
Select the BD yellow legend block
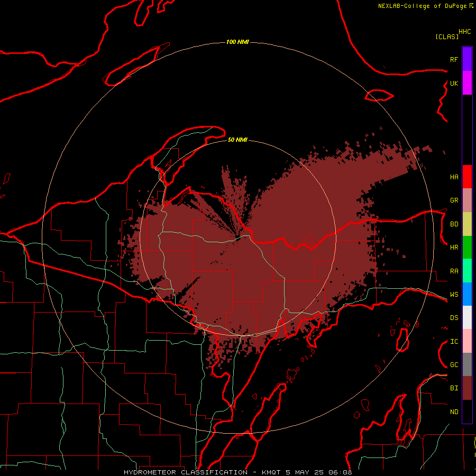(467, 224)
